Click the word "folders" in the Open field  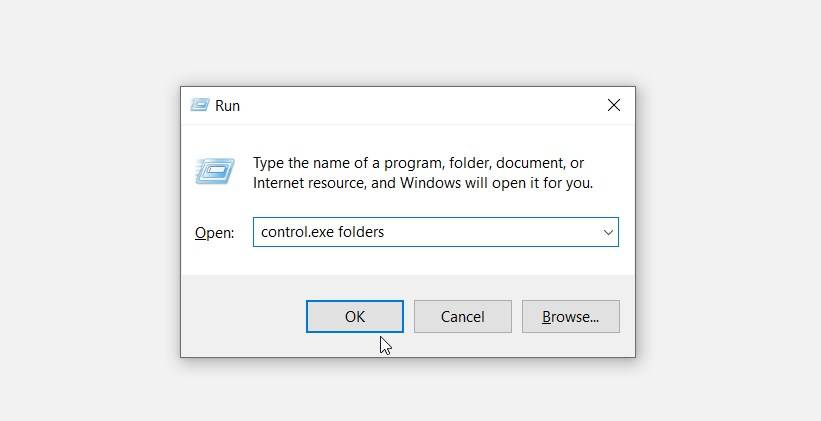tap(361, 232)
